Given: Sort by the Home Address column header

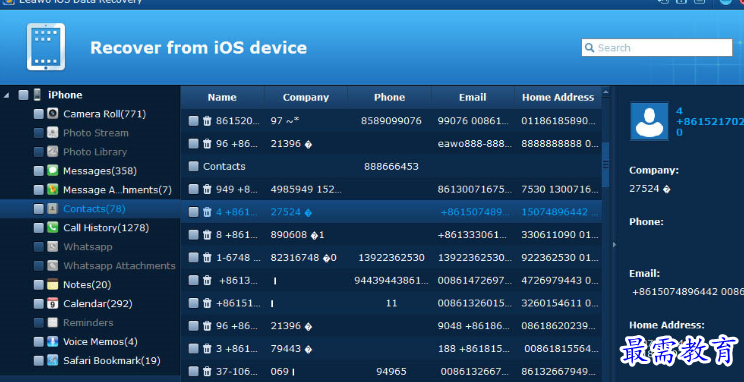Looking at the screenshot, I should [x=558, y=97].
